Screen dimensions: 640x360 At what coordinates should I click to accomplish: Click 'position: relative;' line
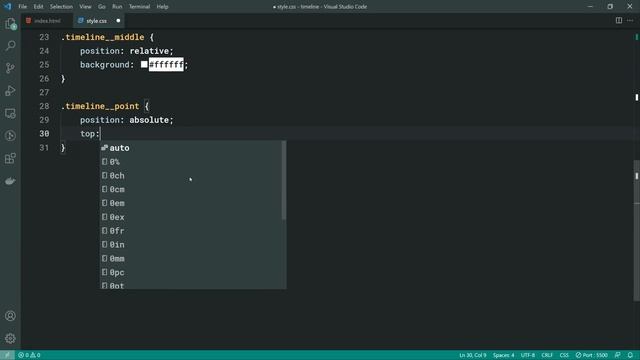click(x=127, y=51)
